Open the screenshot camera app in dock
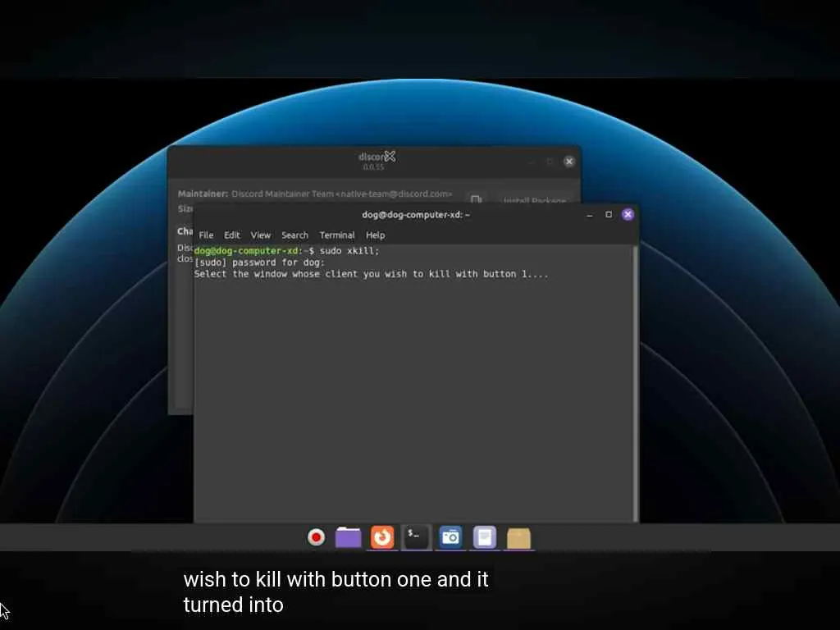Image resolution: width=840 pixels, height=630 pixels. [450, 536]
